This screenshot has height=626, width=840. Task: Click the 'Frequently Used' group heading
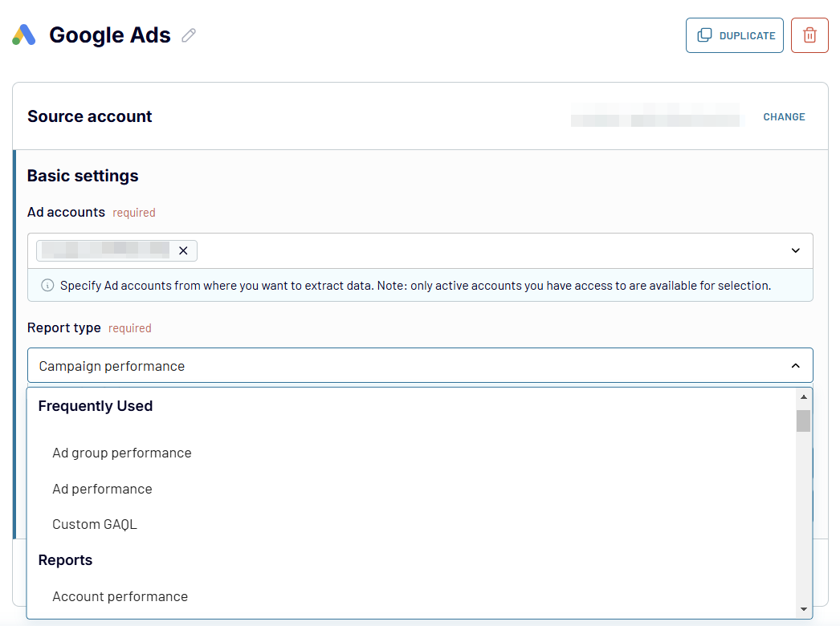tap(96, 406)
